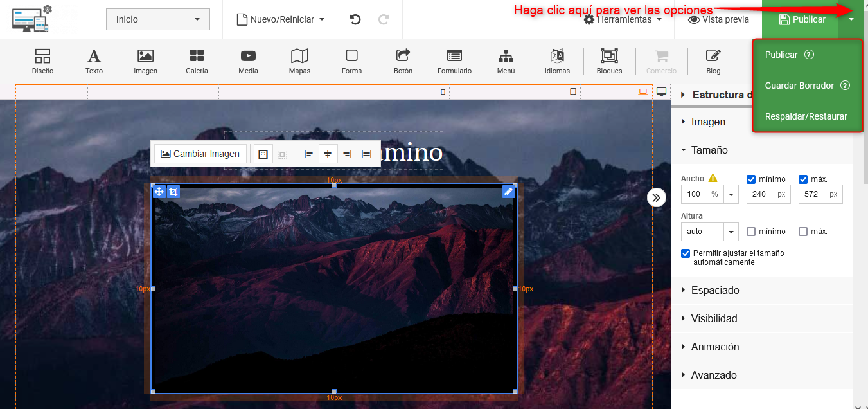
Task: Click the undo arrow icon
Action: (x=355, y=19)
